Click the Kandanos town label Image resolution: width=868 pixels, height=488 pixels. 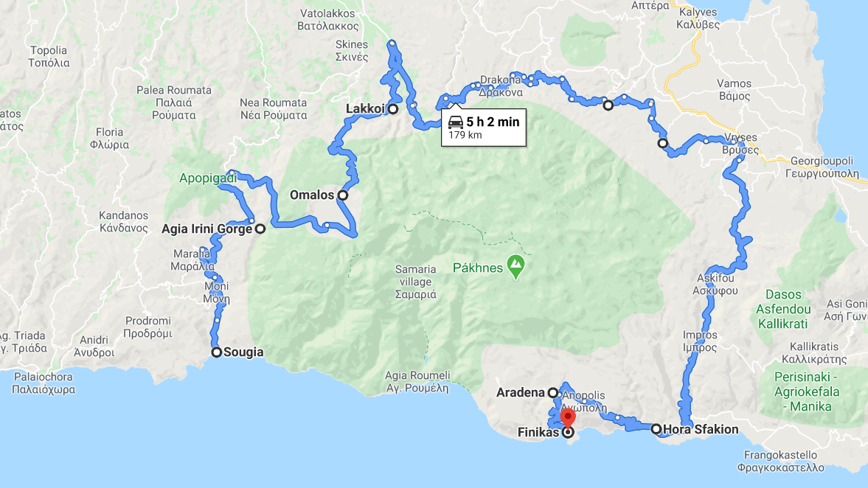[x=123, y=221]
